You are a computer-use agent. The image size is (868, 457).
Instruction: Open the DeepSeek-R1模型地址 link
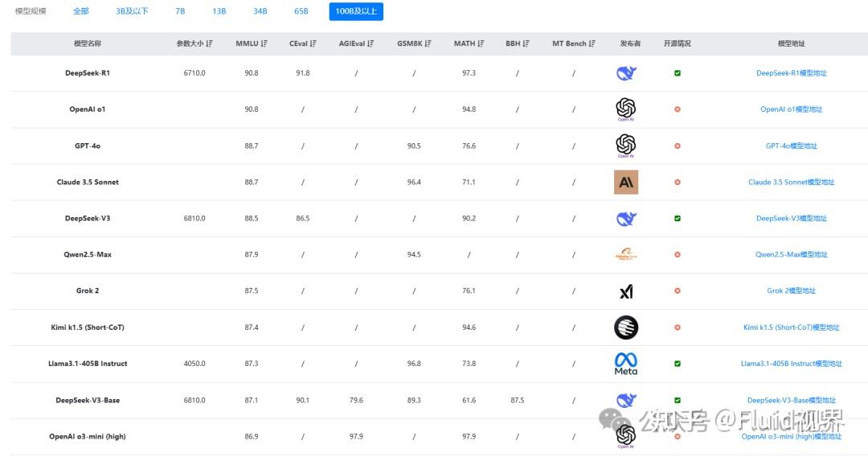pyautogui.click(x=791, y=73)
